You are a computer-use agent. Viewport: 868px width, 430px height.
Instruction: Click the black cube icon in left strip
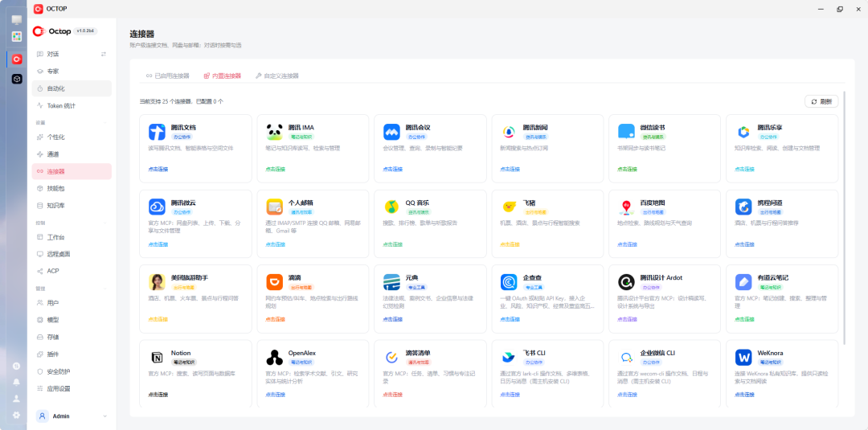click(17, 79)
